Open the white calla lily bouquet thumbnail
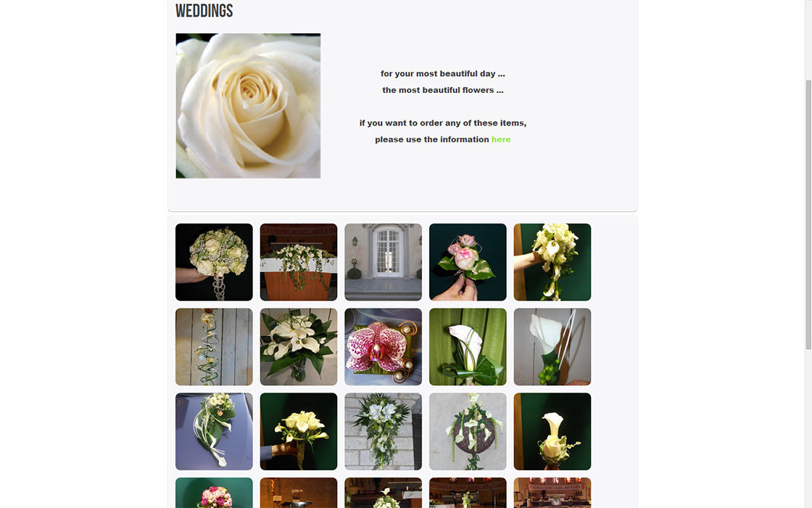Viewport: 812px width, 508px height. 298,347
